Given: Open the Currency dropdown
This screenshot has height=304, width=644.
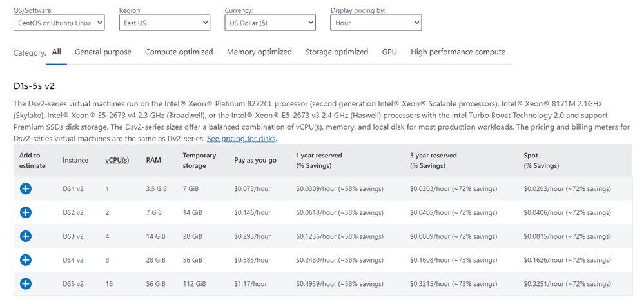Looking at the screenshot, I should [x=269, y=23].
